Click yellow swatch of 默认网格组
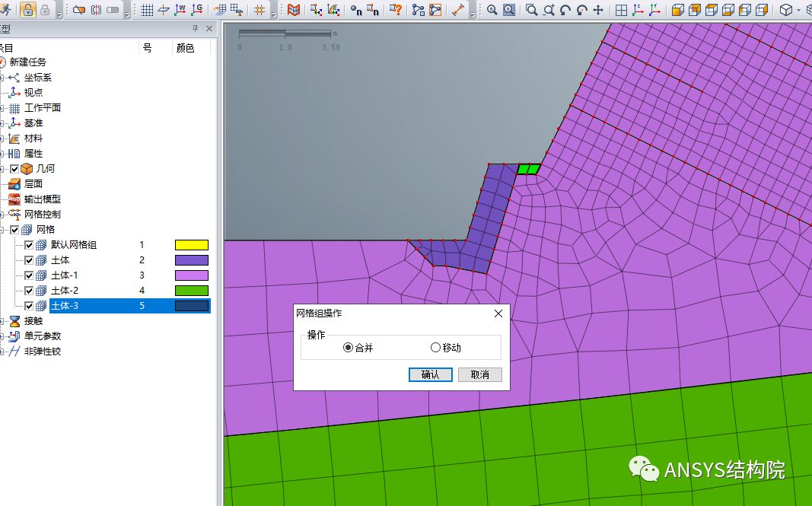Viewport: 812px width, 506px height. 192,245
